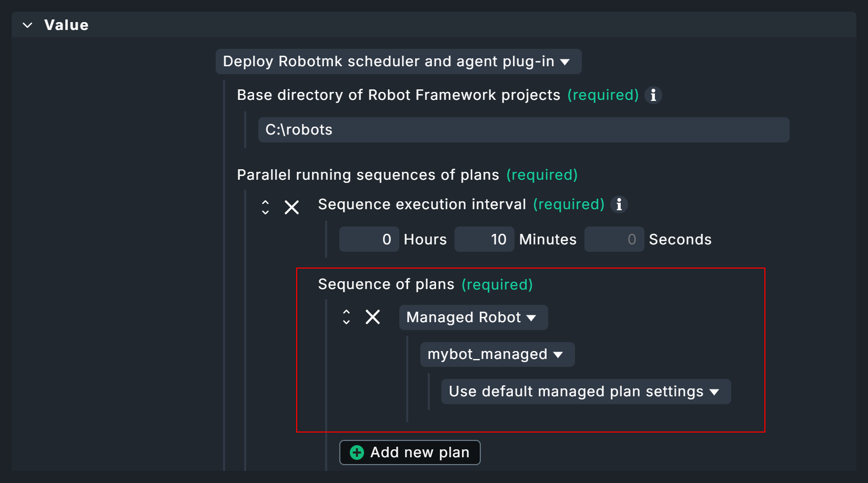Screen dimensions: 868x483
Task: Click the reorder handle next to Managed Robot
Action: click(346, 317)
